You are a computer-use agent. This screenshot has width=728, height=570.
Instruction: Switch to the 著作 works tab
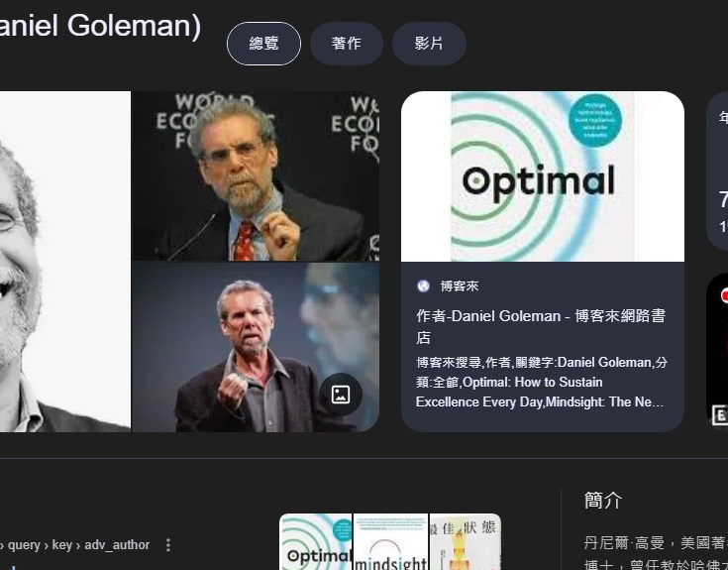click(347, 44)
